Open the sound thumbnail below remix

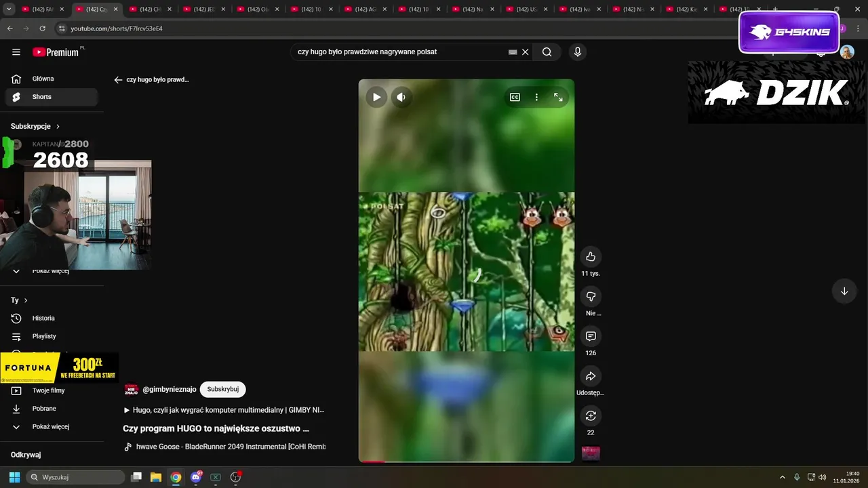591,453
